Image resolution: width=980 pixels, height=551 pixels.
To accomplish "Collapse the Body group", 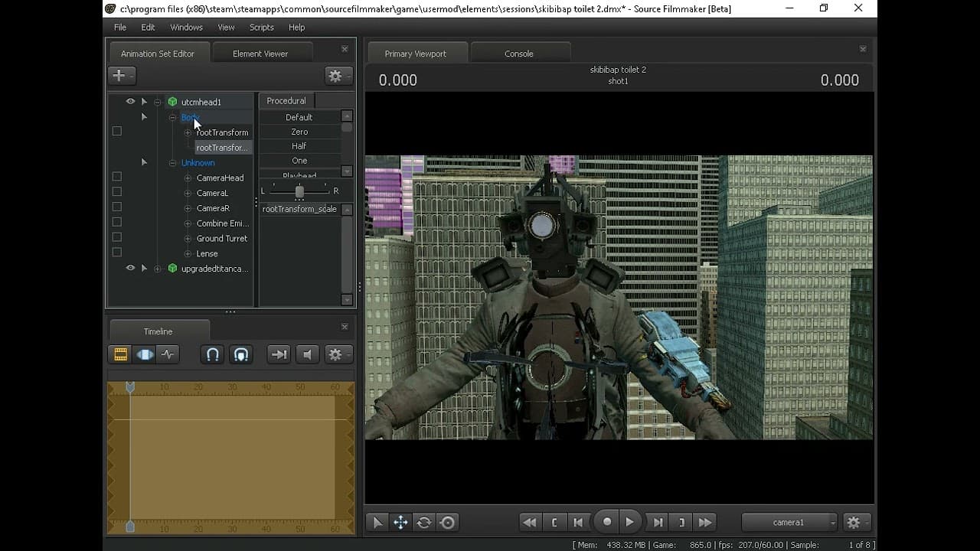I will point(173,118).
